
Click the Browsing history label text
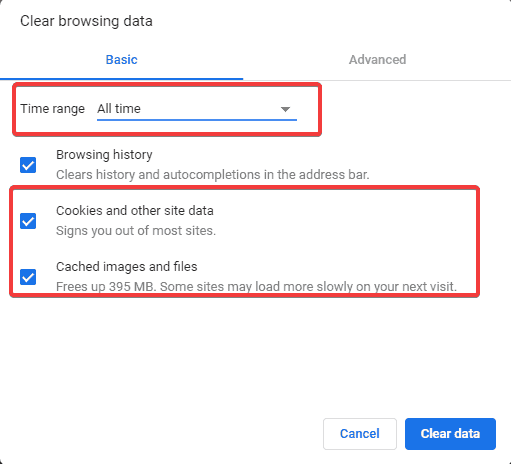[104, 155]
